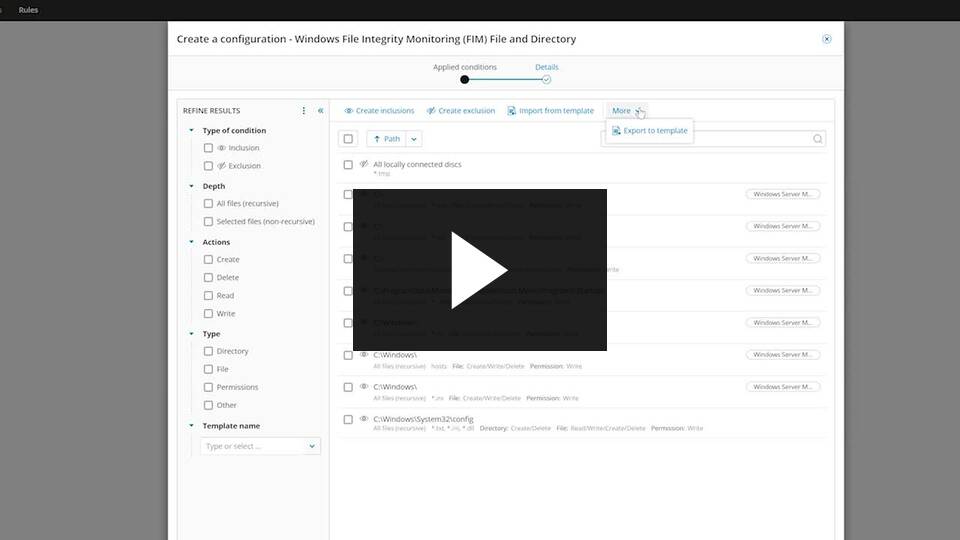Go to Details step circle
Image resolution: width=960 pixels, height=540 pixels.
[546, 80]
